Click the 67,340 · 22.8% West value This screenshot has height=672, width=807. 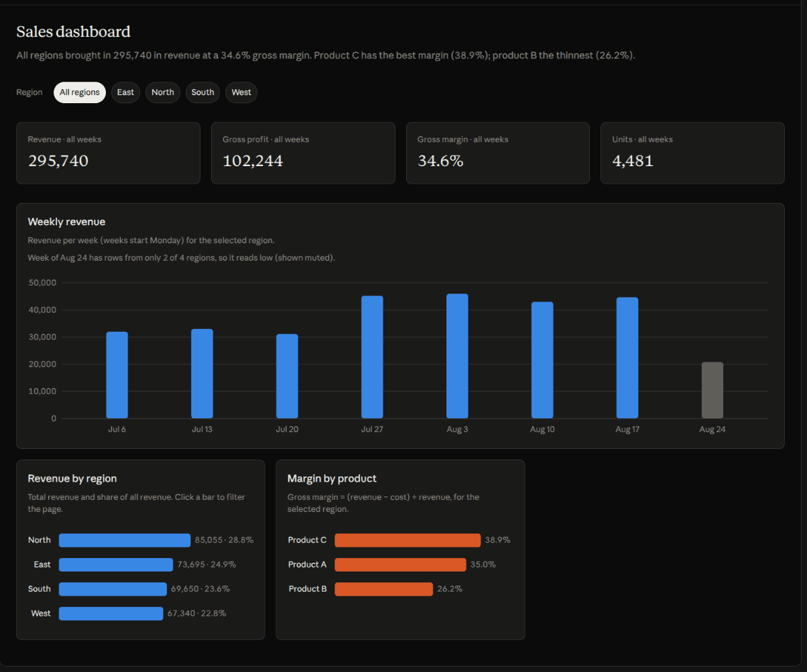(x=197, y=613)
